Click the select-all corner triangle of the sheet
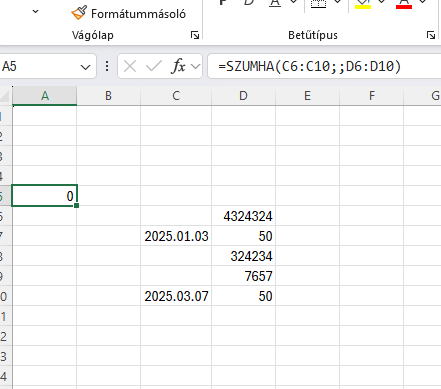Image resolution: width=441 pixels, height=389 pixels. point(6,96)
